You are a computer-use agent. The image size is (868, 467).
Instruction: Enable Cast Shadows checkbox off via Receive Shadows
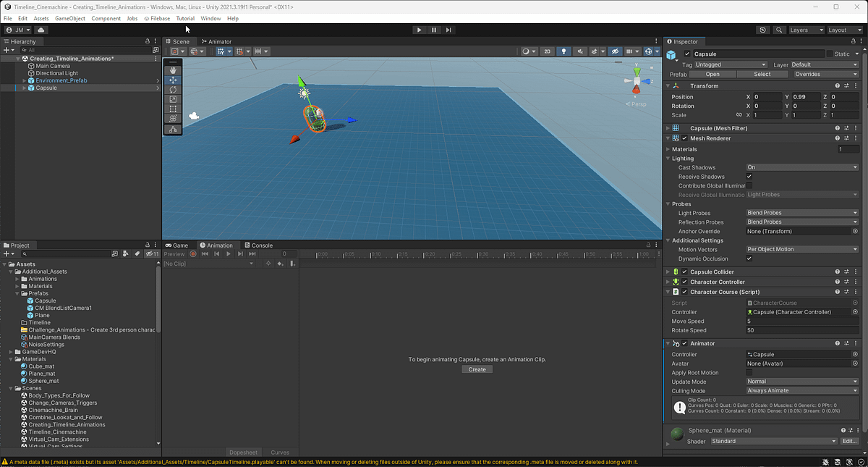[x=750, y=176]
